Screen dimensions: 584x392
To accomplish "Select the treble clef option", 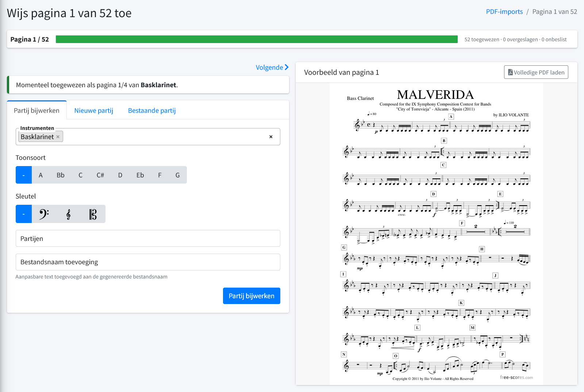I will pos(69,214).
